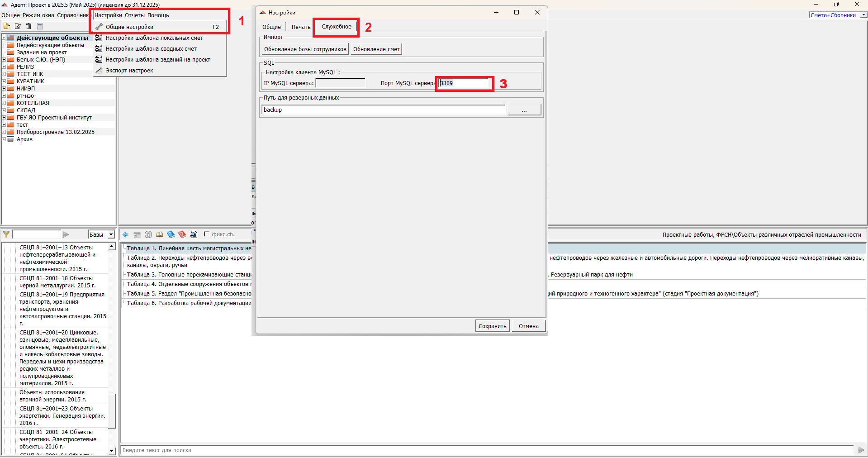This screenshot has width=868, height=458.
Task: Switch to the Общие tab
Action: 271,27
